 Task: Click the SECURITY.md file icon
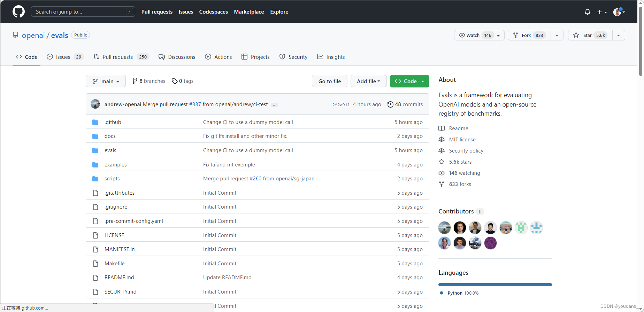(95, 292)
